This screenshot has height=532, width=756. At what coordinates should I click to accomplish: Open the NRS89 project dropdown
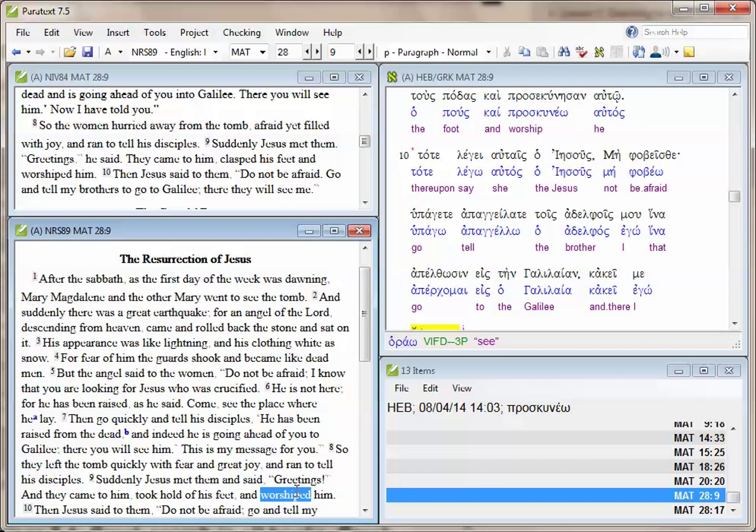click(x=216, y=52)
